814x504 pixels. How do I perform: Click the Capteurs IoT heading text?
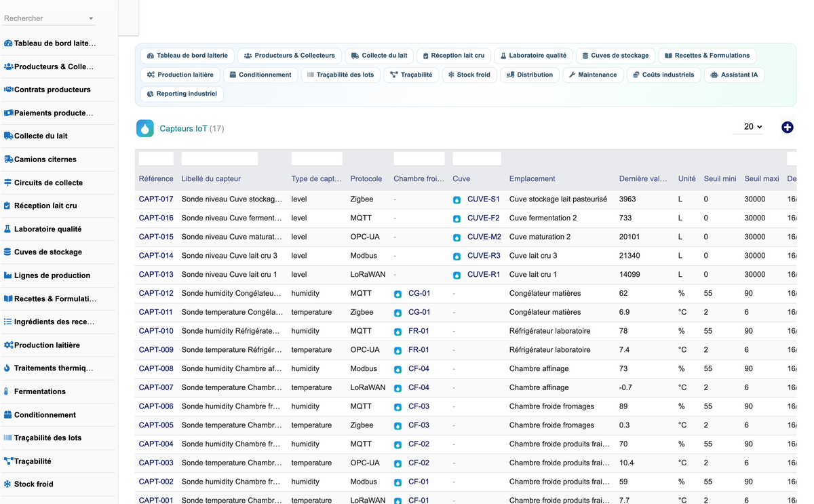click(183, 129)
